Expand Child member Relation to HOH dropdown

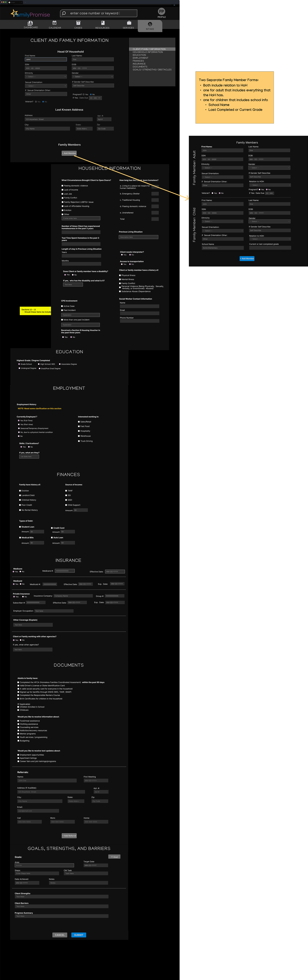point(270,239)
